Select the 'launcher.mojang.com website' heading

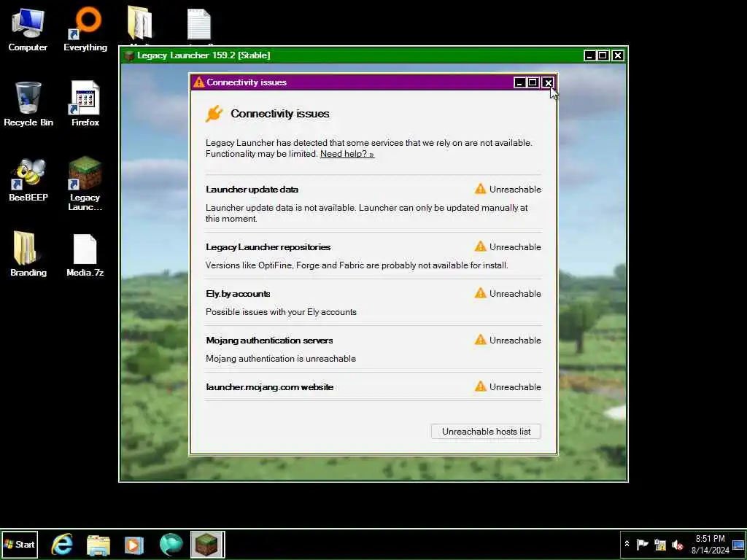pos(270,387)
